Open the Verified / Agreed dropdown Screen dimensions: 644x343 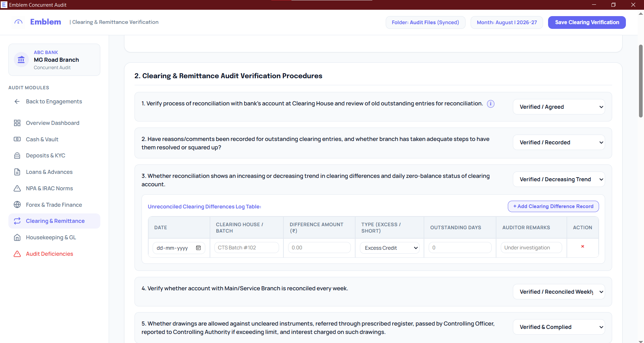pyautogui.click(x=559, y=107)
